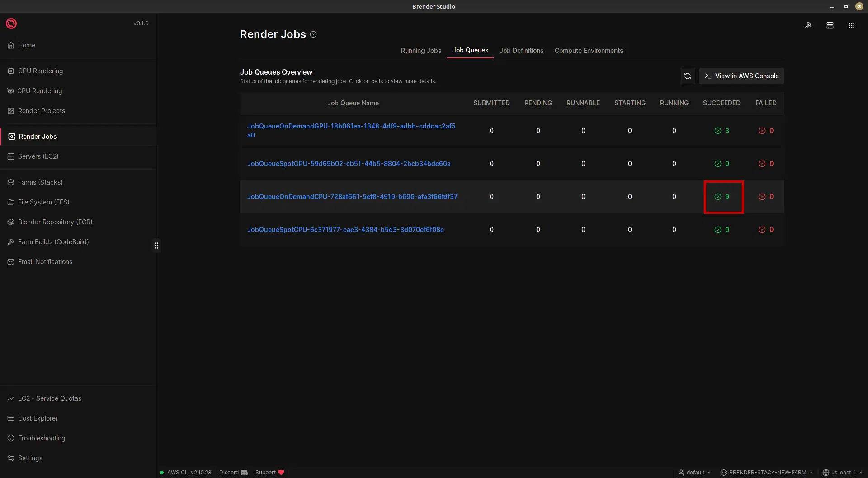
Task: Open Farm Builds (CodeBuild) in sidebar
Action: pyautogui.click(x=53, y=242)
